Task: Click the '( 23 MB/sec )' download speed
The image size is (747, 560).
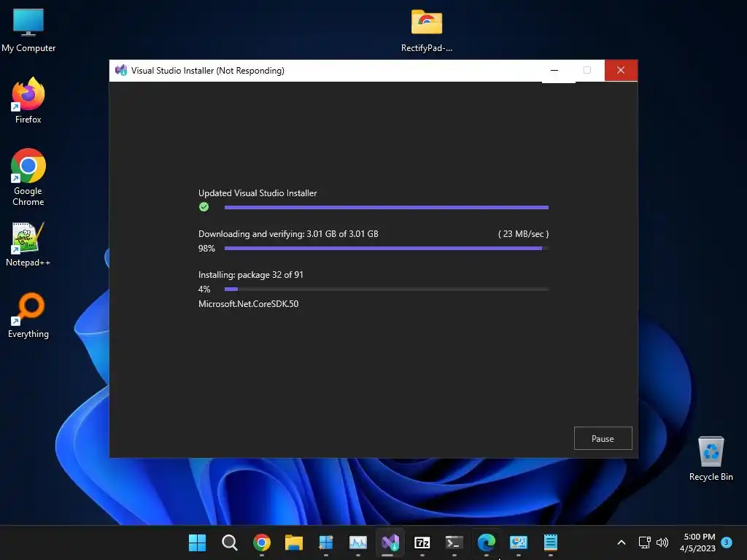Action: (x=523, y=234)
